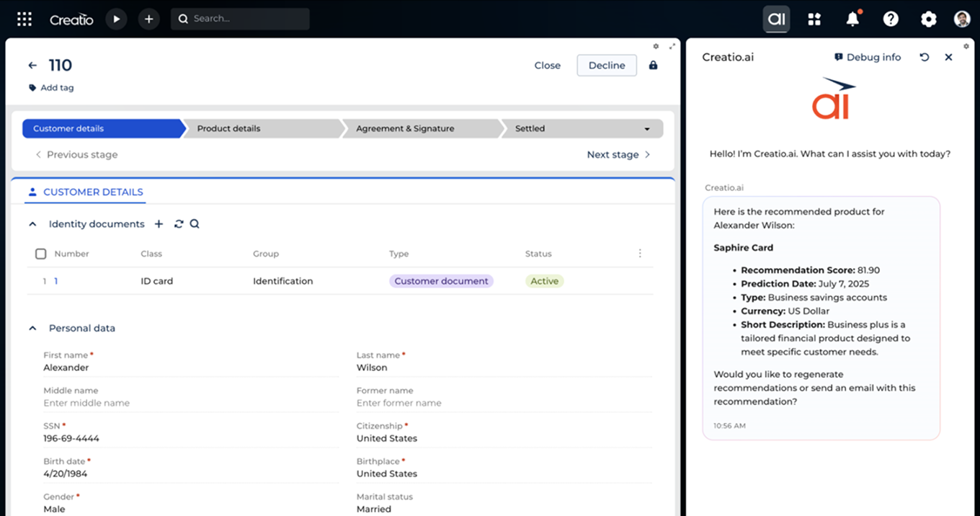The image size is (980, 516).
Task: Open the Creatio.ai panel settings gear
Action: (966, 46)
